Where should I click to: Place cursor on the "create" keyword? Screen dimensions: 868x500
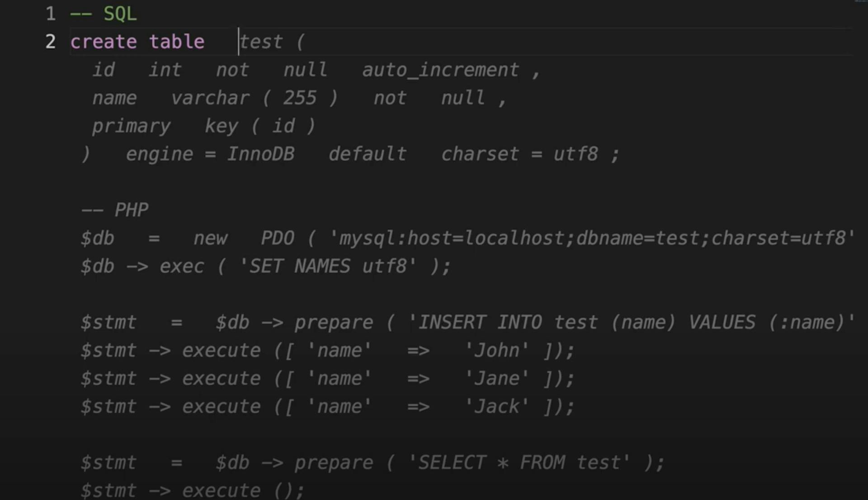point(104,42)
